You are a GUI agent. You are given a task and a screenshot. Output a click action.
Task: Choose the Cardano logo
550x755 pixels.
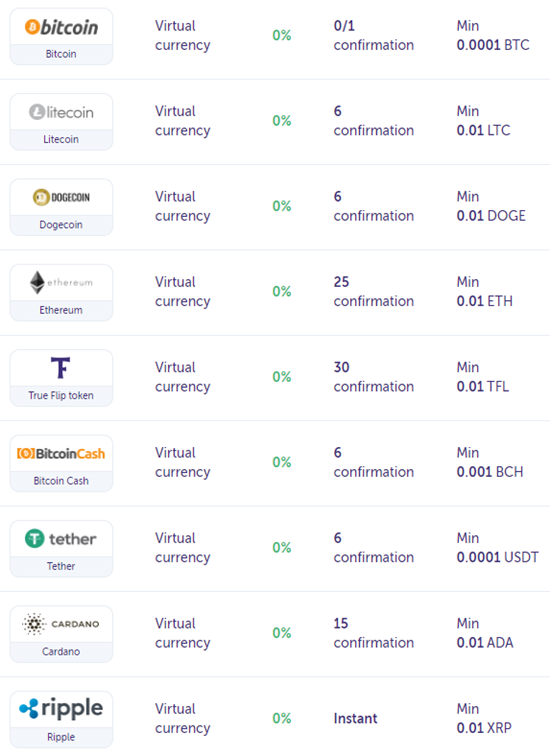(x=61, y=624)
